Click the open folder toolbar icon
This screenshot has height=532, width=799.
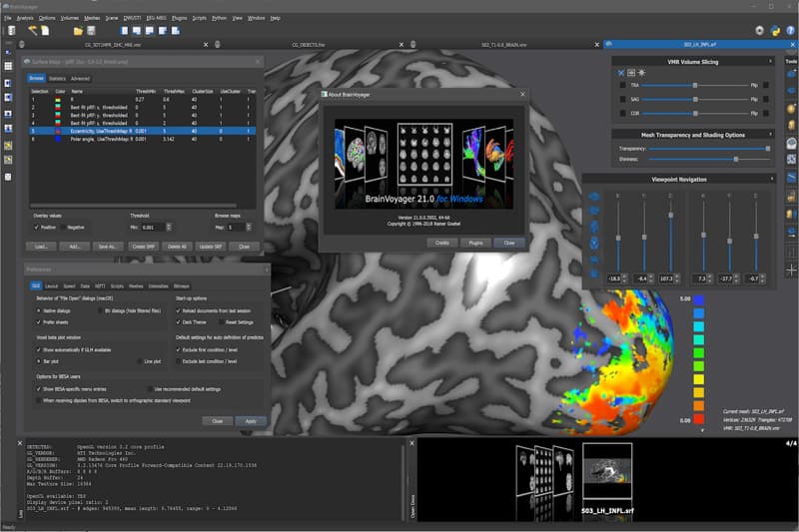point(78,31)
